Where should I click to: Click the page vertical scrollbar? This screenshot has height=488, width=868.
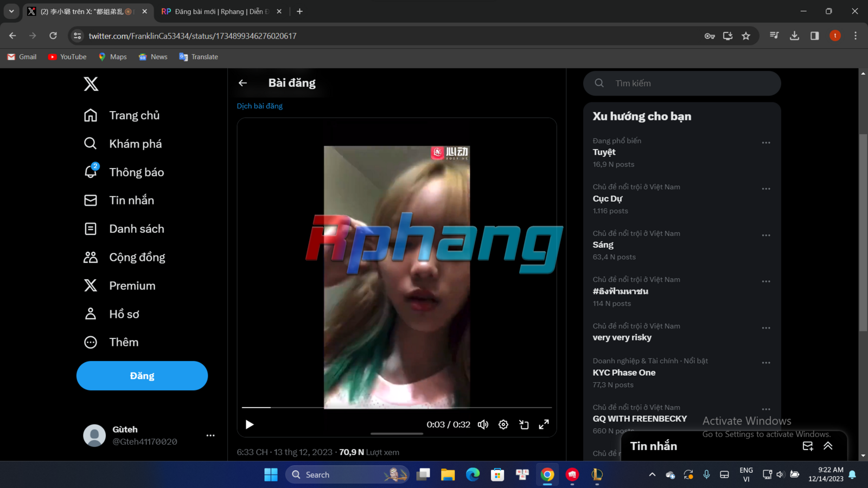pyautogui.click(x=863, y=232)
